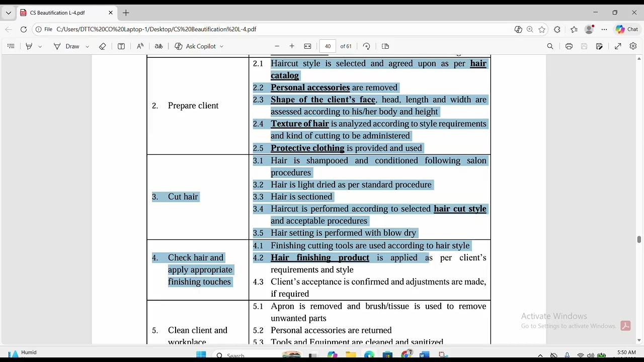
Task: Click the 'Personal accessories' bold text in 2.2
Action: 310,87
